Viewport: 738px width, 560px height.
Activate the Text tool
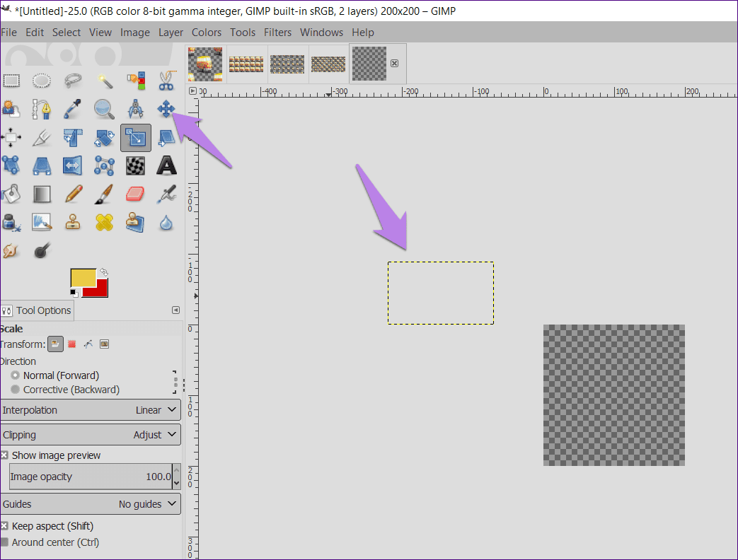166,166
